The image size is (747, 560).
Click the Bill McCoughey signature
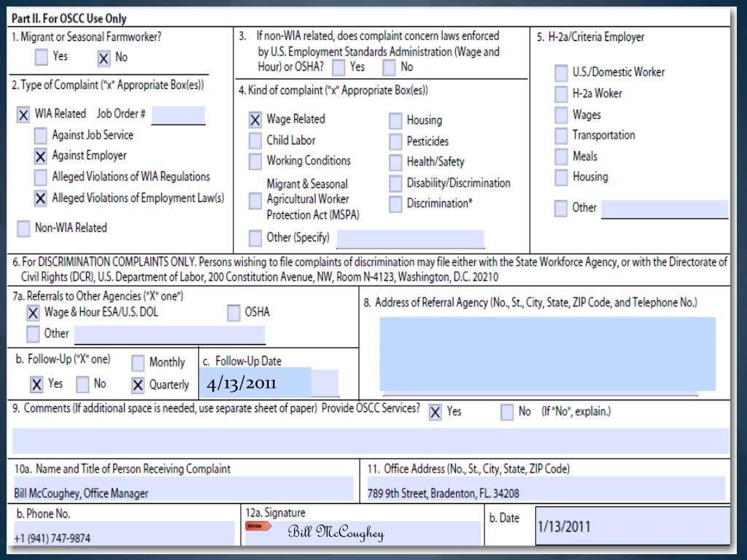[336, 532]
